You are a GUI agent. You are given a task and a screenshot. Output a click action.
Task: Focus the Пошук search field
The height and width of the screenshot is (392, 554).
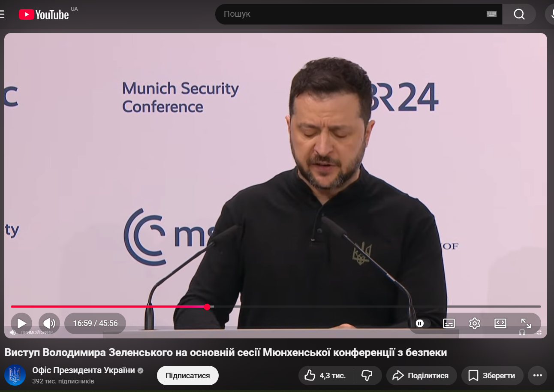coord(352,14)
